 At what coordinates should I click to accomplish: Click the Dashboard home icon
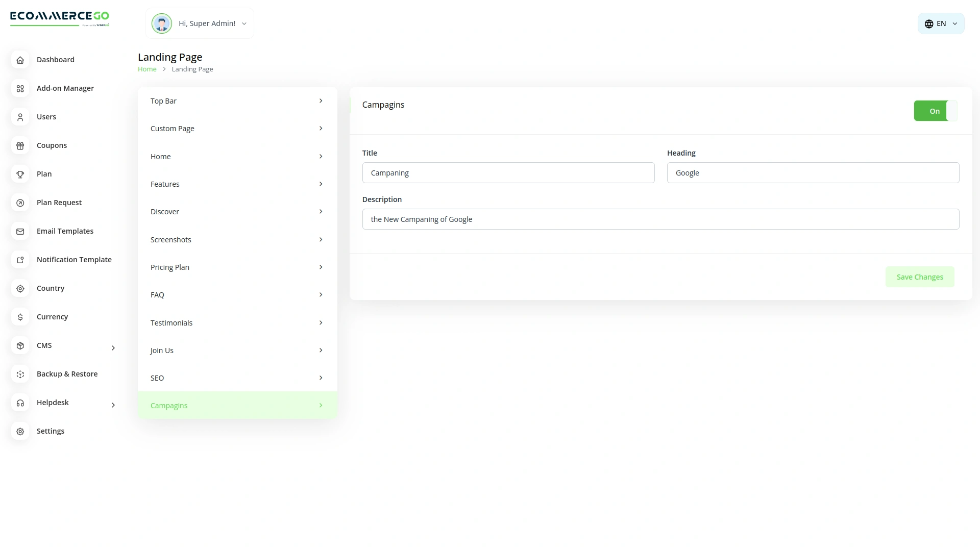click(20, 60)
